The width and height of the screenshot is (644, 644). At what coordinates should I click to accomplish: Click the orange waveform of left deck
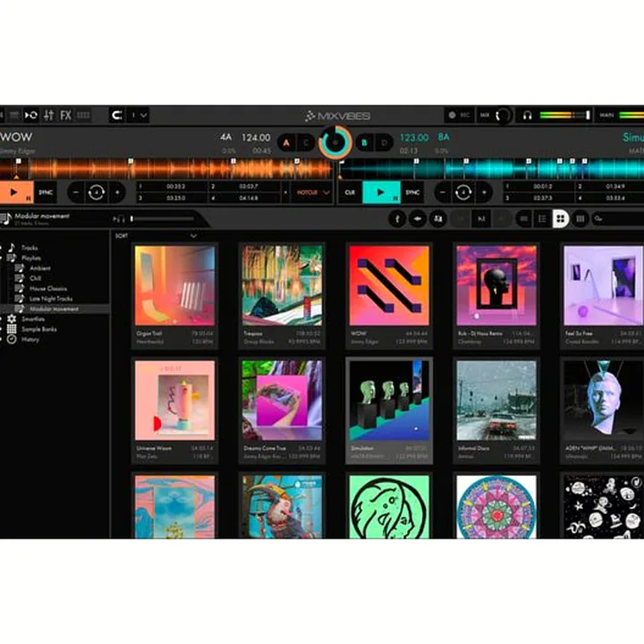click(x=166, y=169)
